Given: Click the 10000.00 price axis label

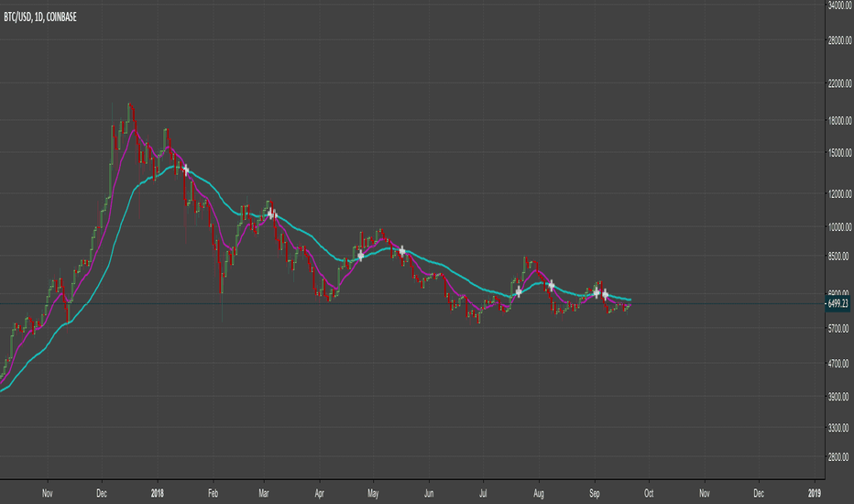Looking at the screenshot, I should click(839, 227).
